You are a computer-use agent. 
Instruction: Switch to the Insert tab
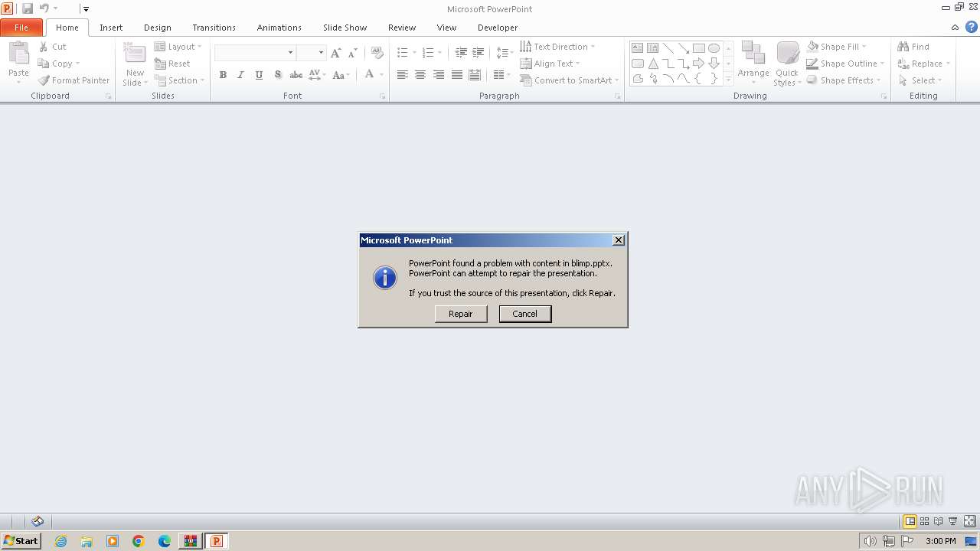[x=111, y=28]
